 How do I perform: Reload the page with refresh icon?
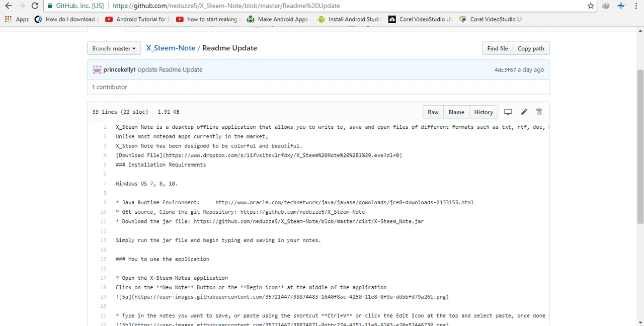[x=35, y=6]
